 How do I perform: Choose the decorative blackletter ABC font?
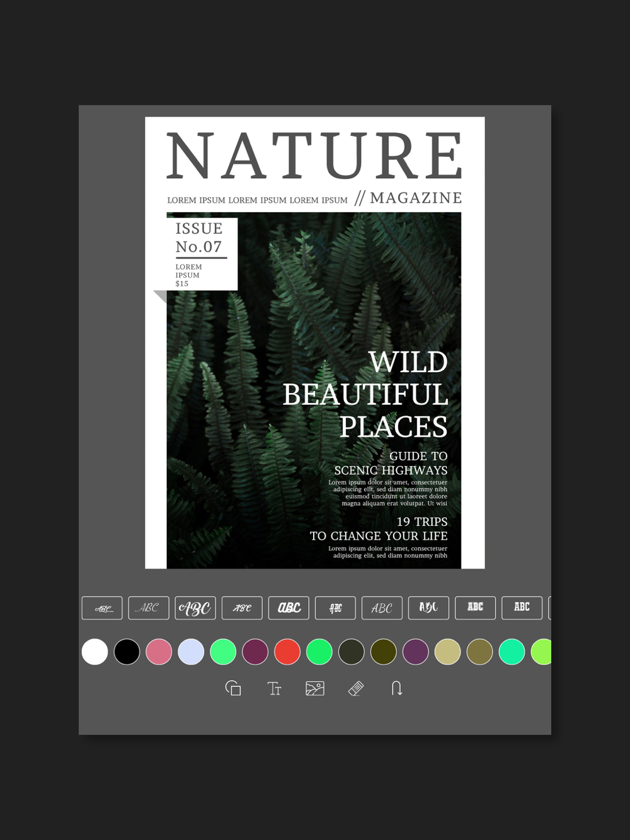coord(428,608)
